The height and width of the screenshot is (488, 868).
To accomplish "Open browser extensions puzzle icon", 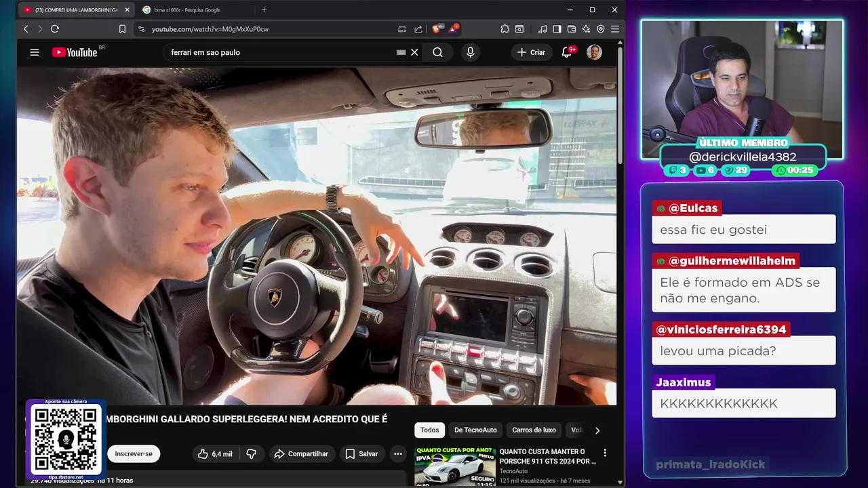I will pos(505,29).
